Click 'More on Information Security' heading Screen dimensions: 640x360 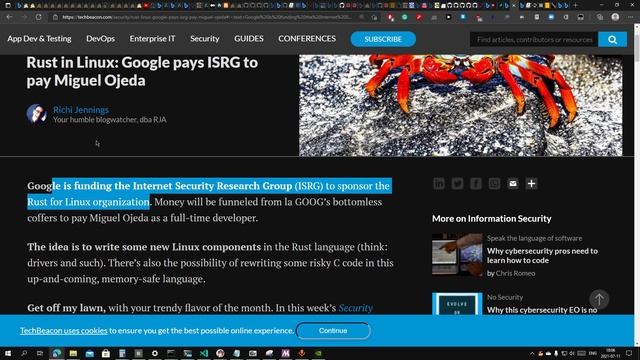point(492,218)
